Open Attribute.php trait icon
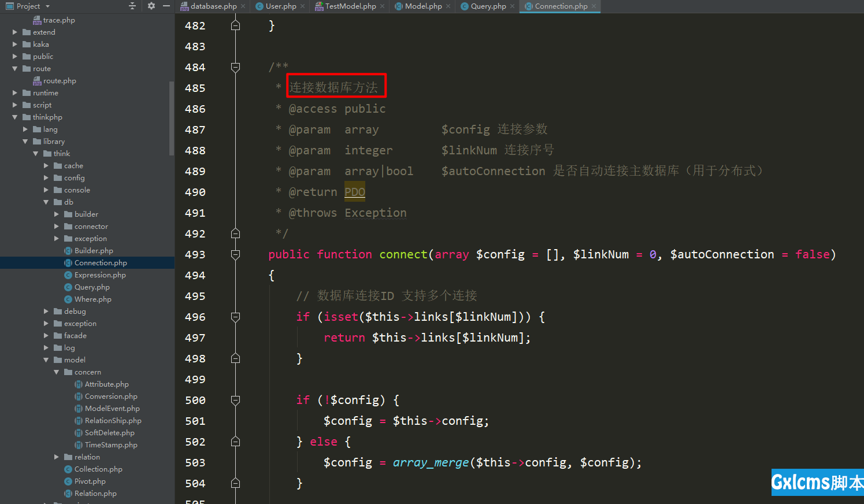Viewport: 864px width, 504px height. point(79,384)
